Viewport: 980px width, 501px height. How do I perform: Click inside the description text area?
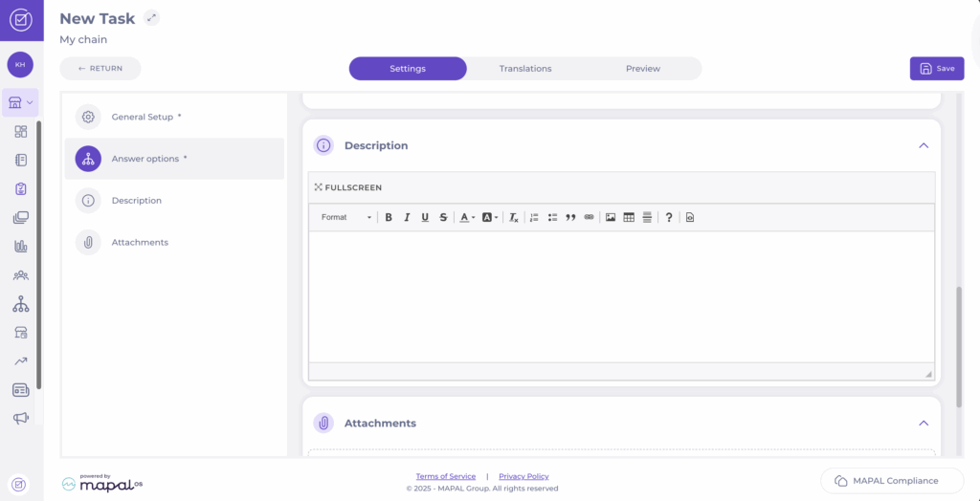pyautogui.click(x=620, y=296)
